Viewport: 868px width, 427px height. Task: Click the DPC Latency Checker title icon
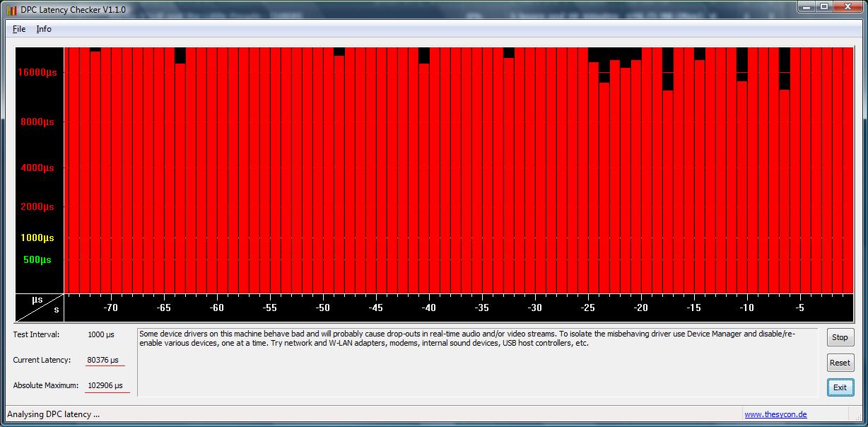[11, 10]
